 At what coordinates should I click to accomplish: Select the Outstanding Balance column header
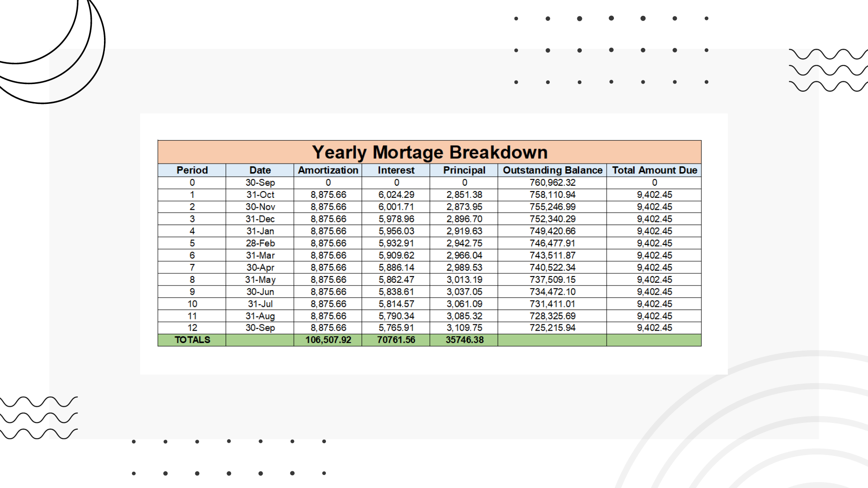pos(552,170)
